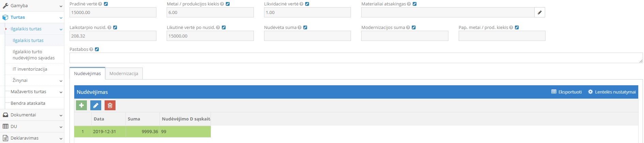Click pencil button beside Materialiai atsakingas field

540,13
